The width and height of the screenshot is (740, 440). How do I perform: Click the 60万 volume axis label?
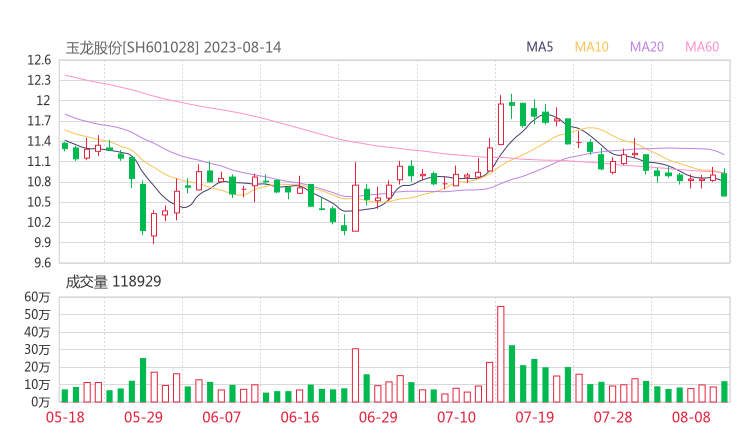point(37,297)
